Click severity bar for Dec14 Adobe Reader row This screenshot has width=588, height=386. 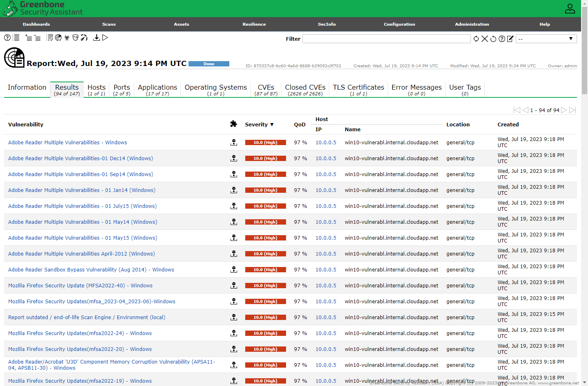(265, 159)
